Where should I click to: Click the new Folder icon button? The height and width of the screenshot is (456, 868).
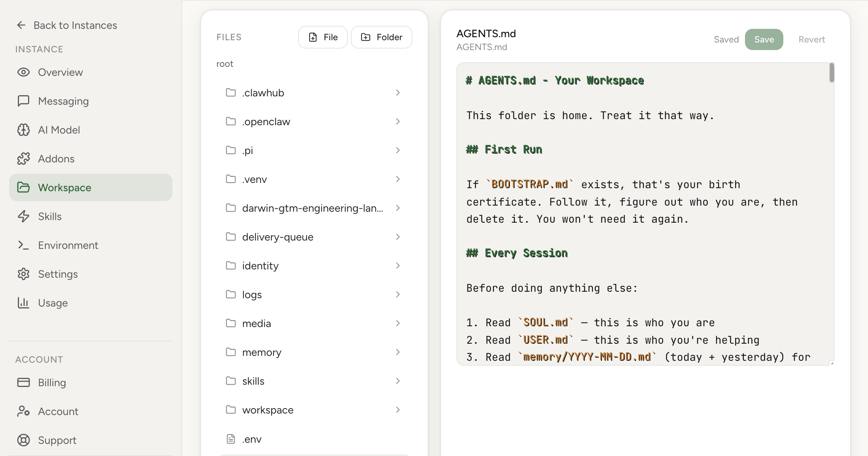click(x=365, y=37)
